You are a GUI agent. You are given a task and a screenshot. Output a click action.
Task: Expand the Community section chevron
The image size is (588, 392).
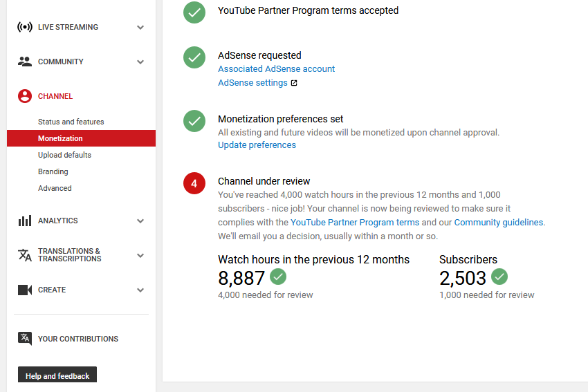[x=140, y=62]
